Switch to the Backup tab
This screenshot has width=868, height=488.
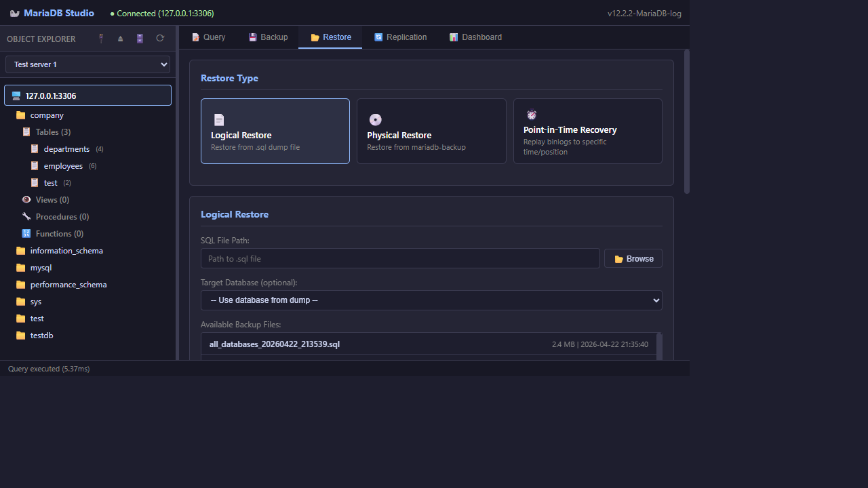pos(268,37)
